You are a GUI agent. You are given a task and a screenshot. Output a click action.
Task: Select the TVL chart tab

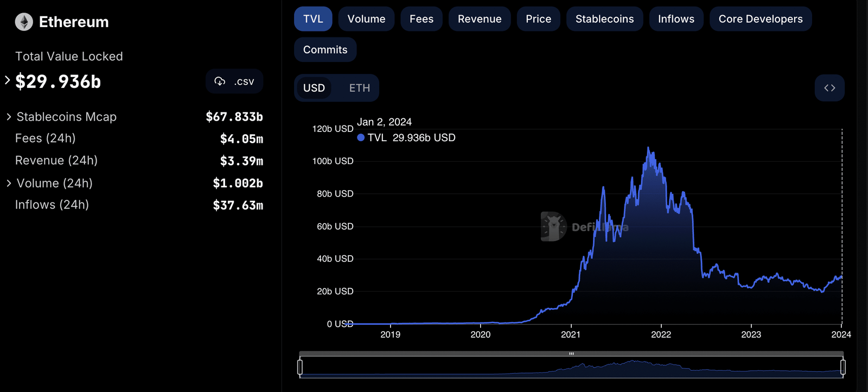point(313,19)
